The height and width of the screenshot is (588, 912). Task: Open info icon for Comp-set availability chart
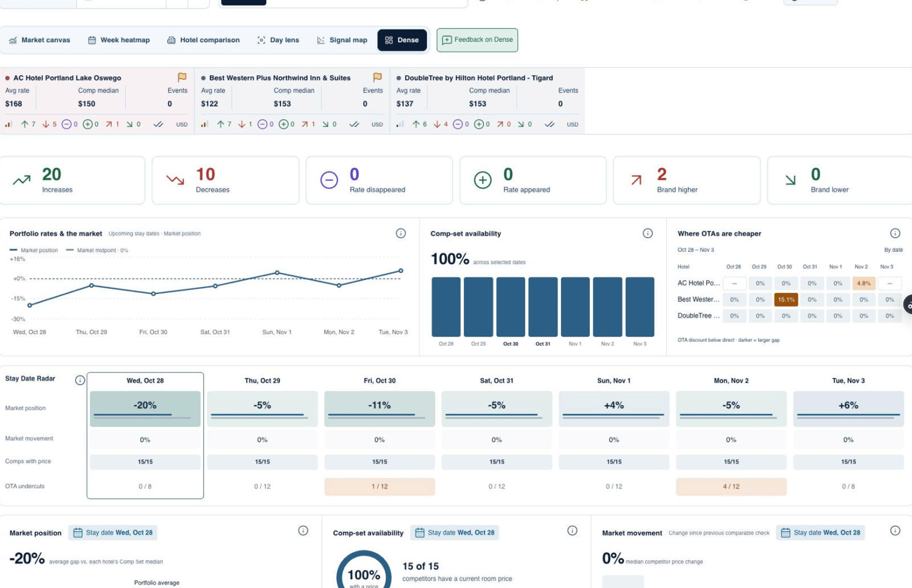(648, 233)
